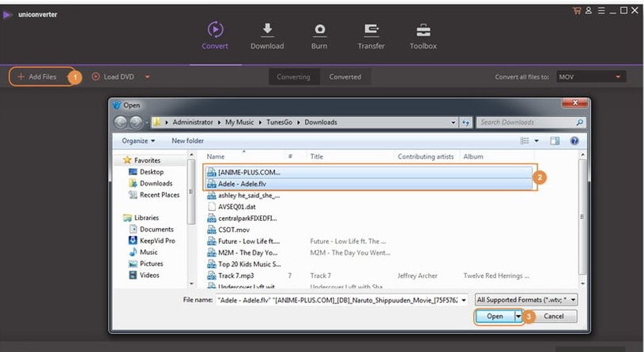Select Downloads in the navigation pane
The width and height of the screenshot is (644, 352).
[x=151, y=183]
